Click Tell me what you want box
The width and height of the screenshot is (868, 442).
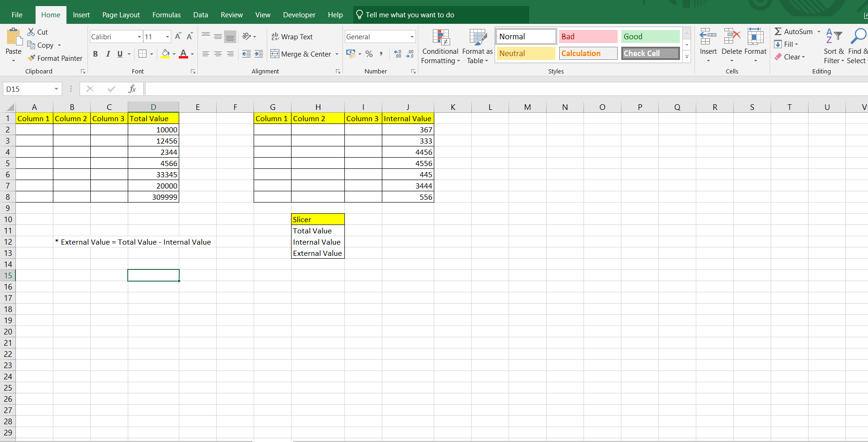coord(441,14)
